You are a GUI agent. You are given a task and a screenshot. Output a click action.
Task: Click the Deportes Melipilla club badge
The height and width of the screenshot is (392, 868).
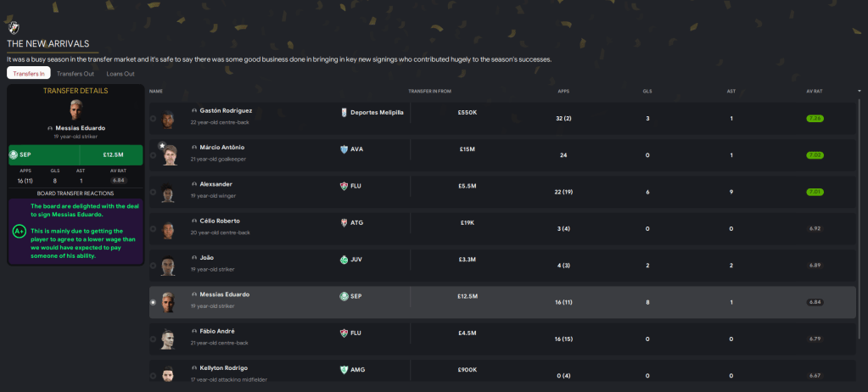click(x=344, y=112)
